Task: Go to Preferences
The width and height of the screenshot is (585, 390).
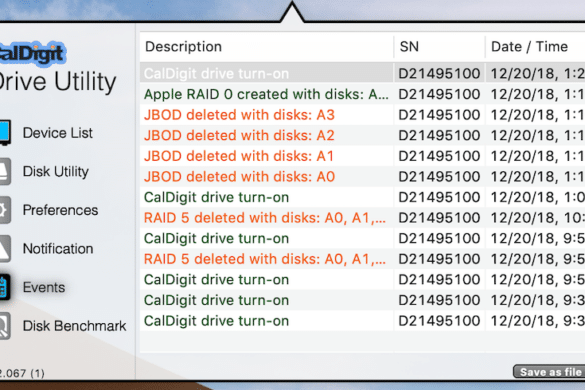Action: point(60,210)
